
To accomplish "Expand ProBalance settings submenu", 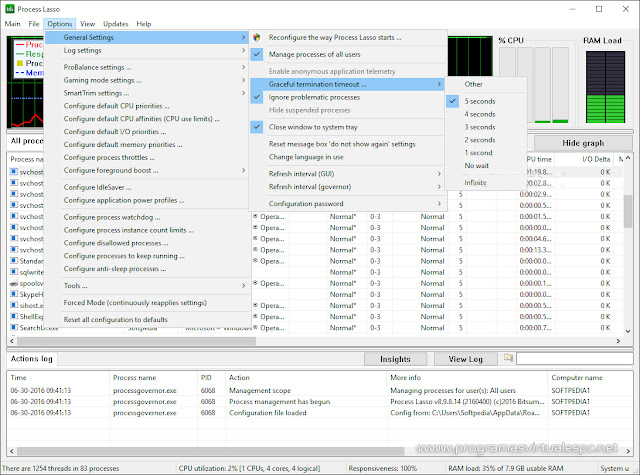I will (x=147, y=67).
